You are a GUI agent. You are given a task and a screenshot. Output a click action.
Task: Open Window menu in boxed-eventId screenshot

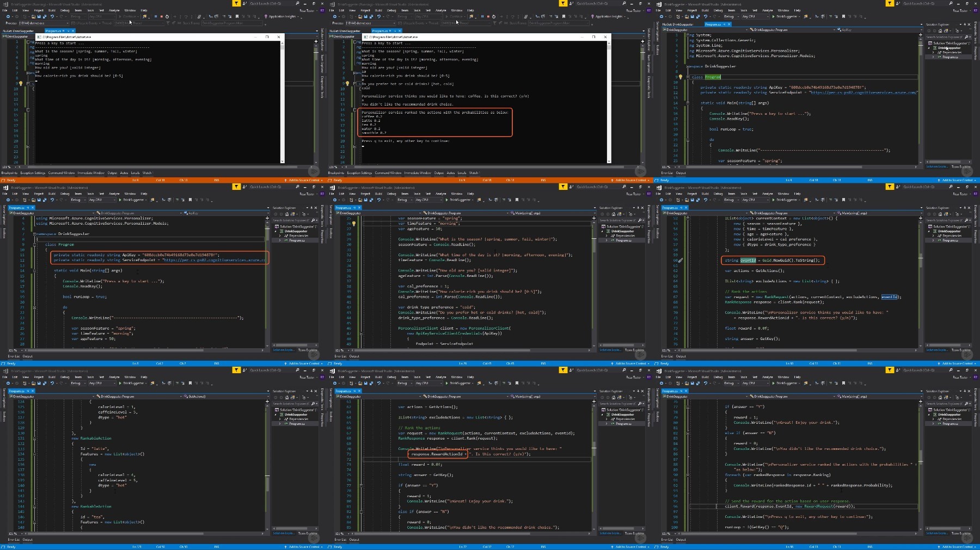tap(783, 194)
